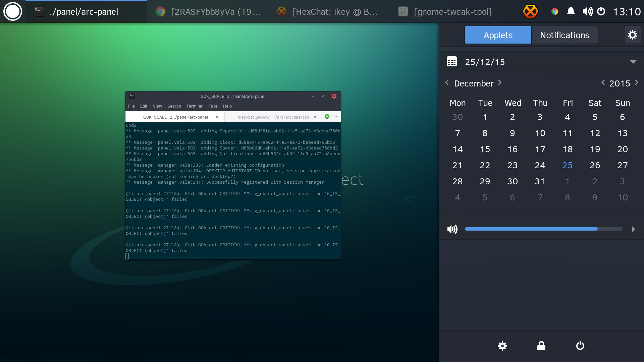The width and height of the screenshot is (644, 362).
Task: Lock the screen with padlock icon
Action: [541, 346]
